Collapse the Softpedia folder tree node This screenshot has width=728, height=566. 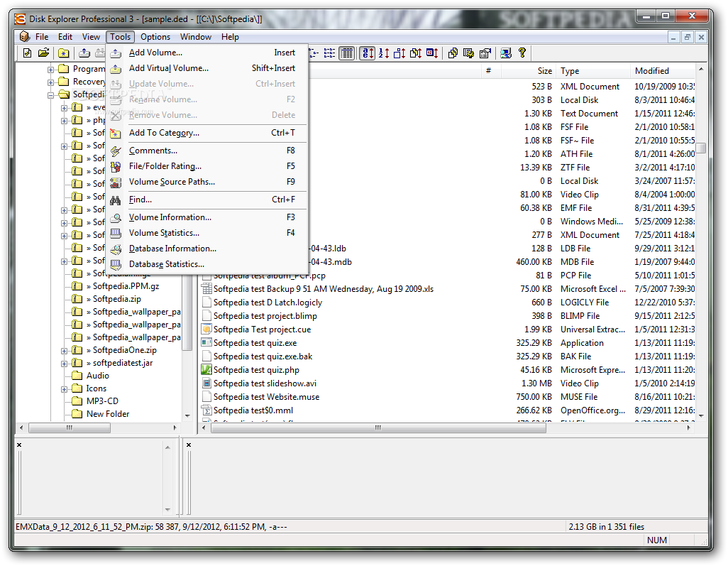point(50,94)
